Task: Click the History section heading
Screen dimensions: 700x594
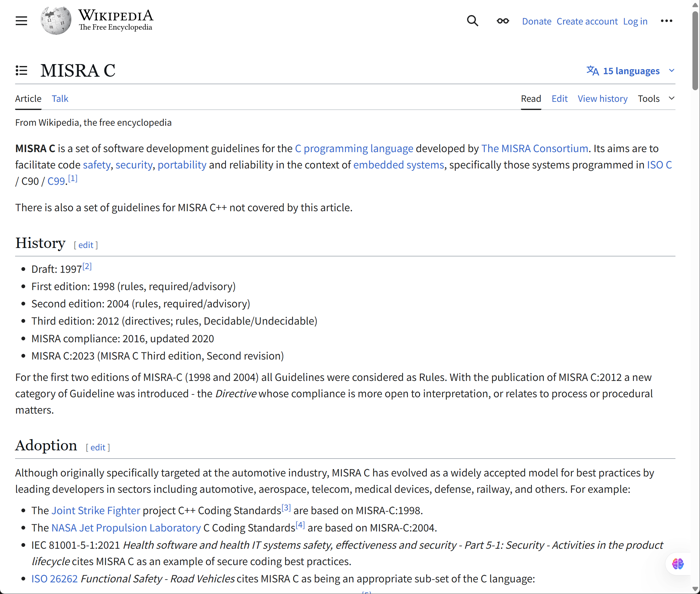Action: [x=40, y=243]
